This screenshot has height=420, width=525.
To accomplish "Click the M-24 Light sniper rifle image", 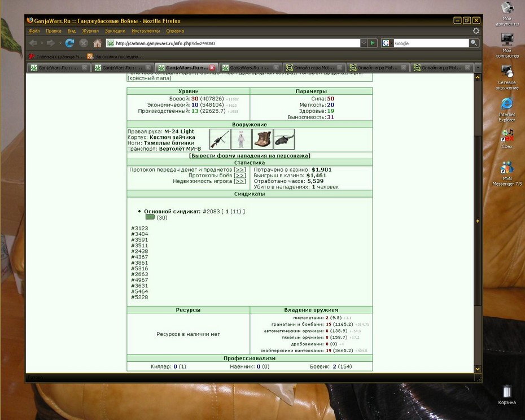I will tap(220, 139).
